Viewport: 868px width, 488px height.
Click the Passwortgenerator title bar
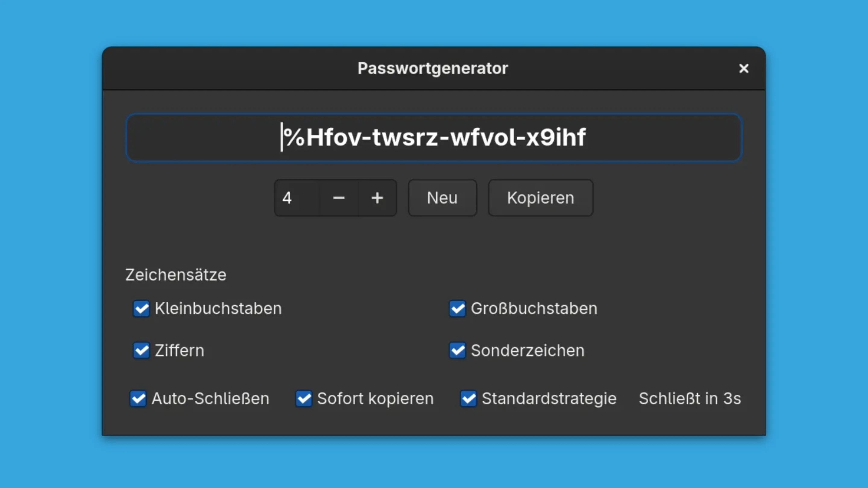pos(433,68)
